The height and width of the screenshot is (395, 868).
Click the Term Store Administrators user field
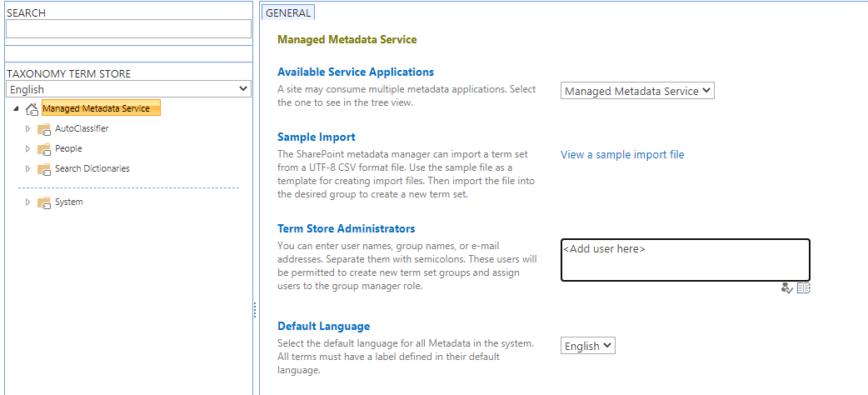(685, 260)
